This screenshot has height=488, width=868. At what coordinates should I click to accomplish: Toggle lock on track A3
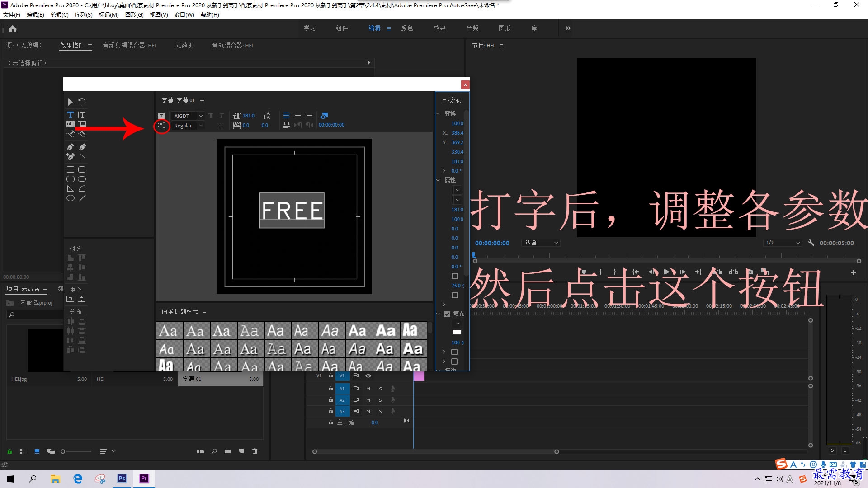point(330,411)
